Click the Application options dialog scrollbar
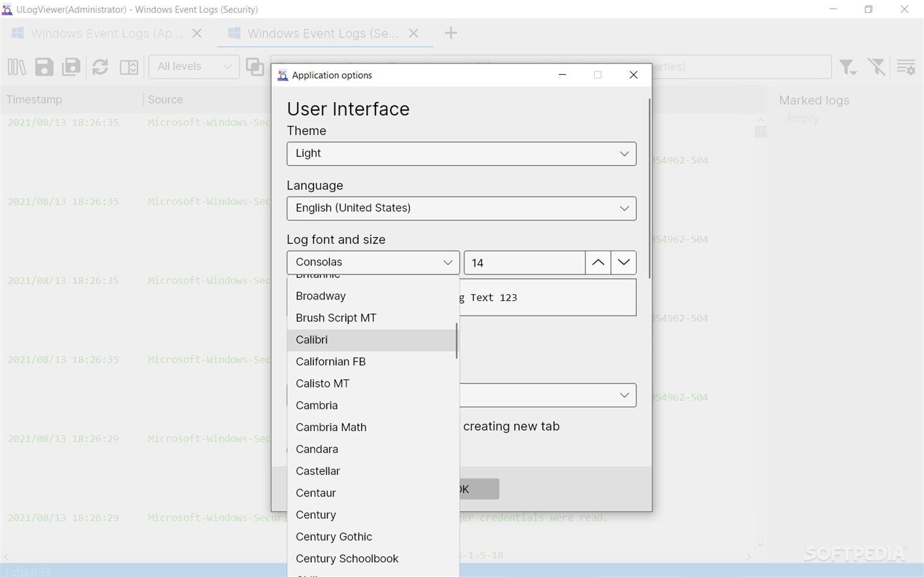 (649, 188)
